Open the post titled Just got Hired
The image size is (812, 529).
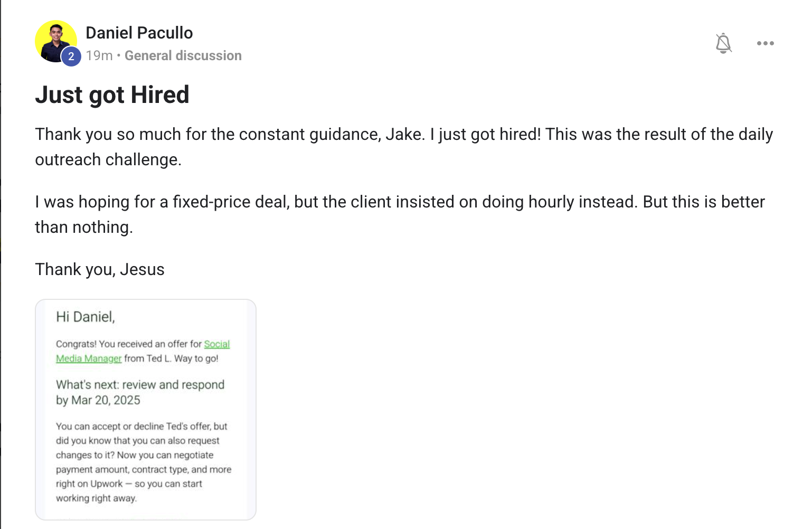pyautogui.click(x=112, y=95)
